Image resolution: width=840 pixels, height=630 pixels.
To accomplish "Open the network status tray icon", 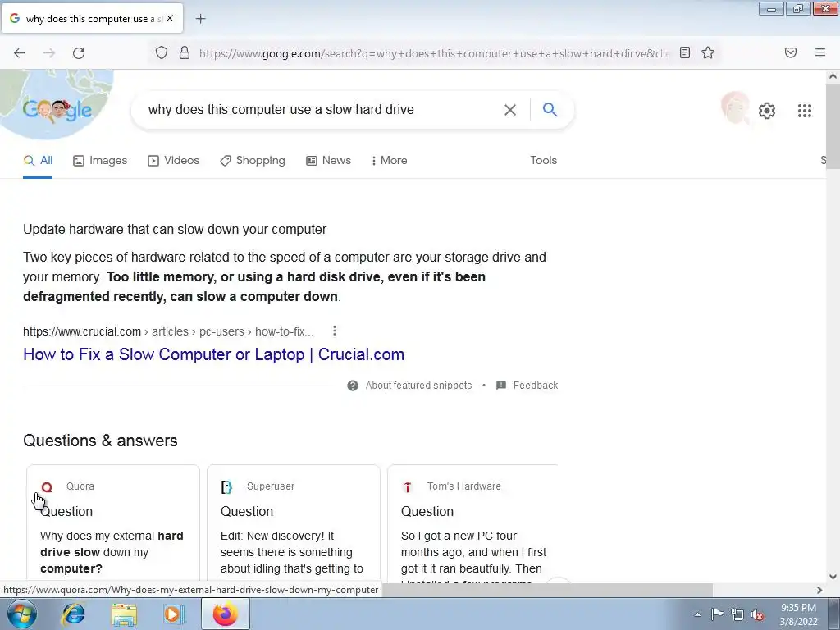I will (737, 614).
